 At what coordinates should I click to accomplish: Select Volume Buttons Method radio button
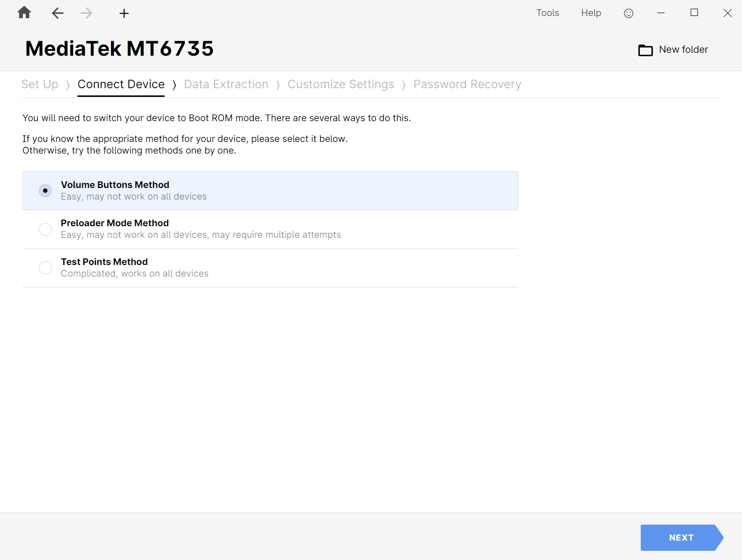[x=45, y=190]
